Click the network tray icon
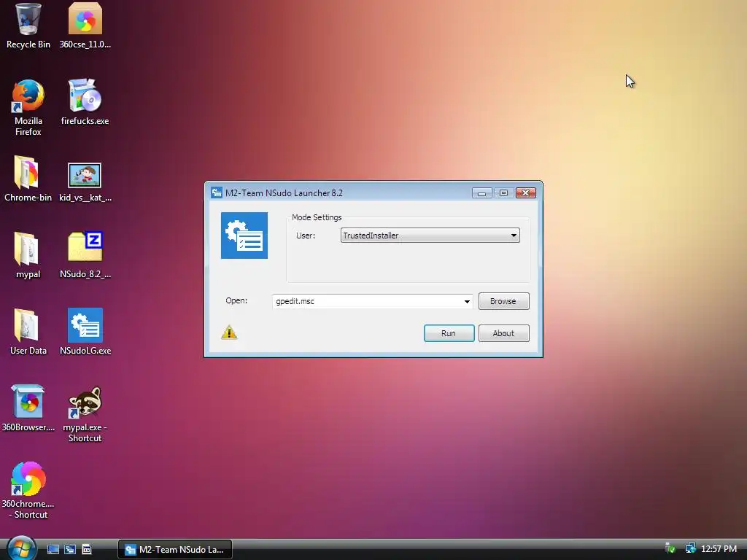 690,548
